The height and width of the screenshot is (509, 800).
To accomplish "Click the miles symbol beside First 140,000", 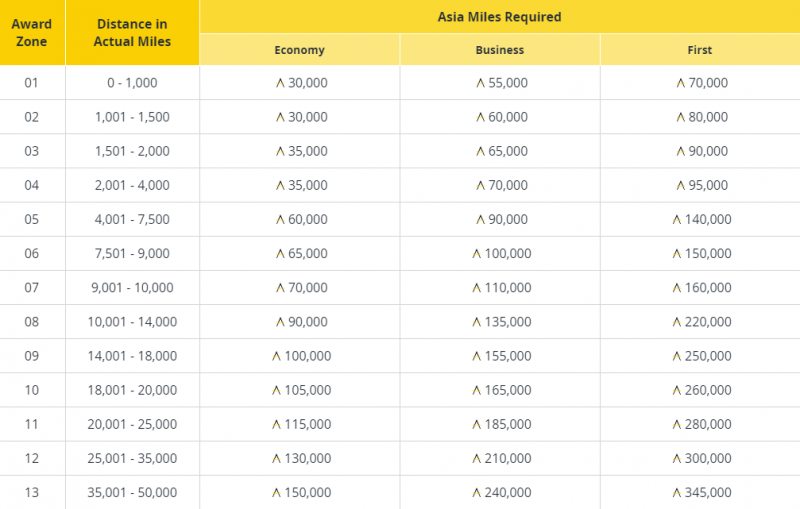I will 677,219.
